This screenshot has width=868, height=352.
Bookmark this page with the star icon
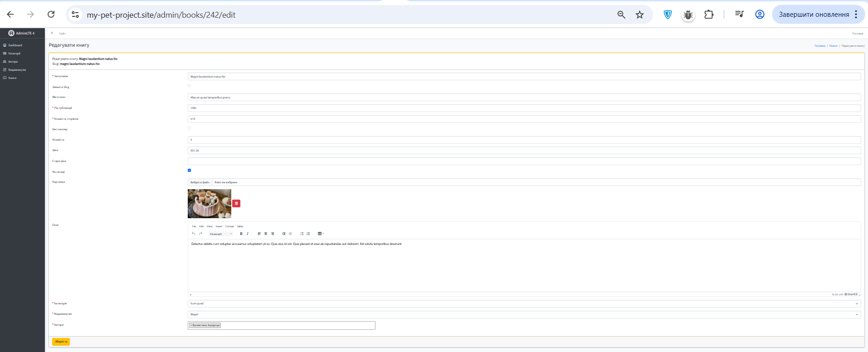(x=639, y=15)
